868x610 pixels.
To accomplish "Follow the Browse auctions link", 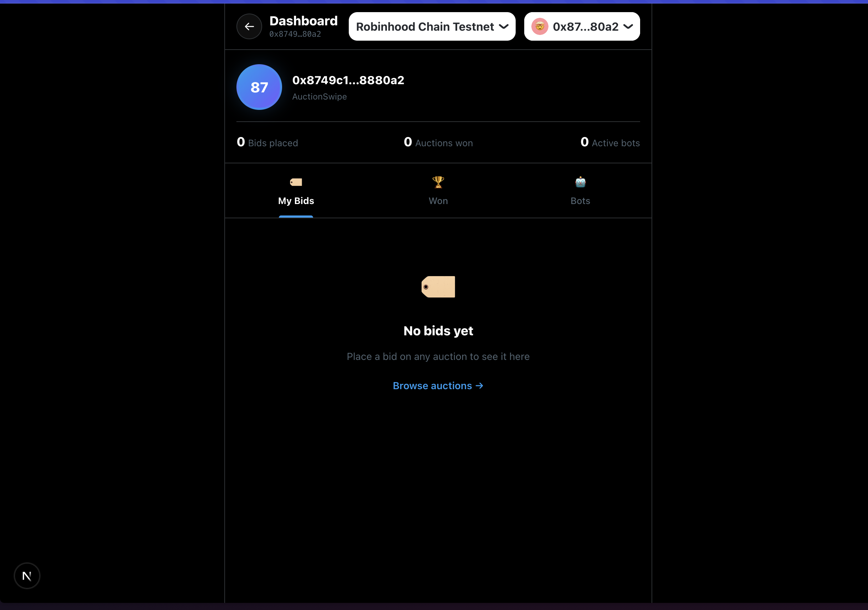I will 438,386.
